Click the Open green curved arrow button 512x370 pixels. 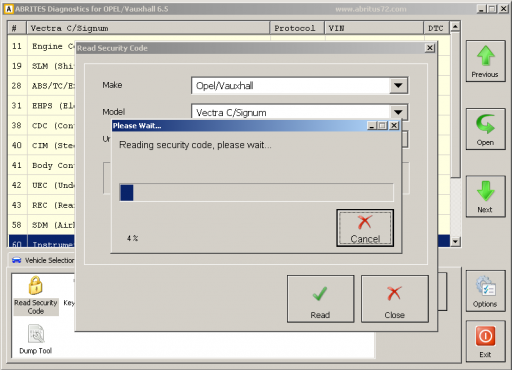pos(486,129)
